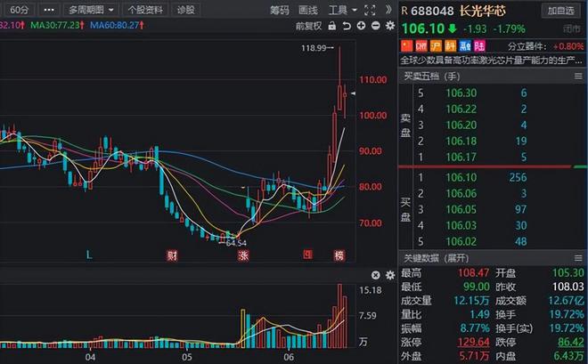The width and height of the screenshot is (588, 364).
Task: Click the double chevron collapse icon
Action: pyautogui.click(x=388, y=10)
